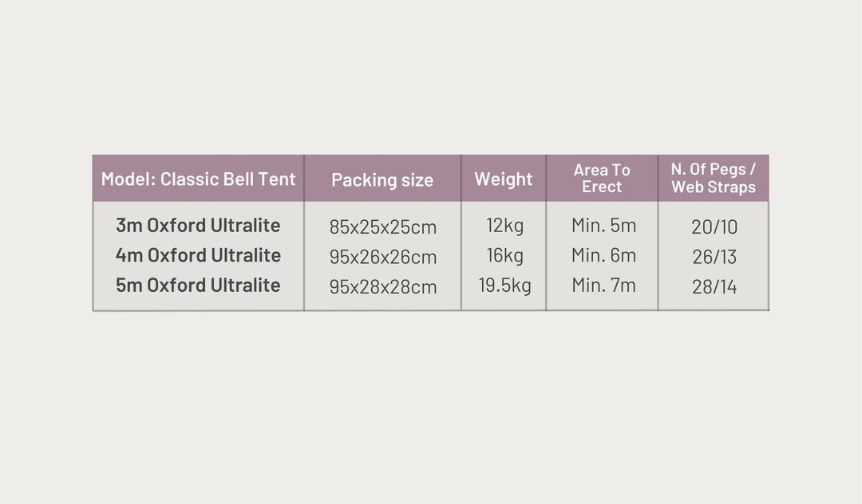Click the 26/13 pegs and straps cell
The image size is (862, 504).
point(714,257)
